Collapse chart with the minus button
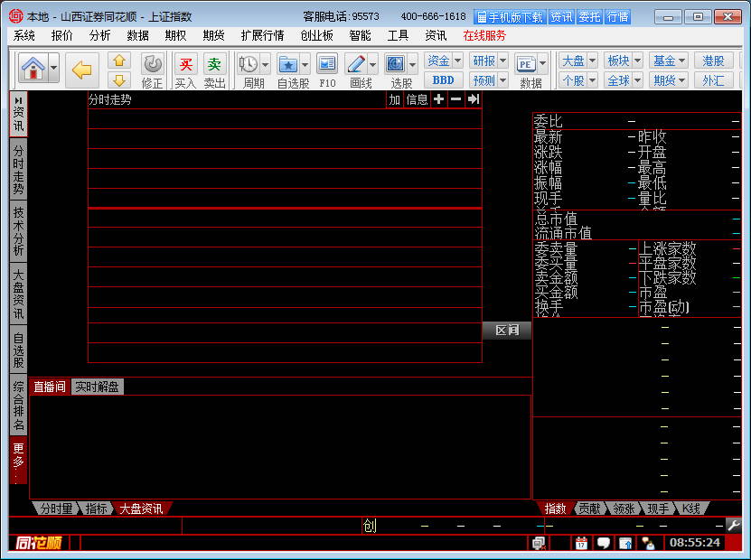The width and height of the screenshot is (751, 560). pos(455,99)
